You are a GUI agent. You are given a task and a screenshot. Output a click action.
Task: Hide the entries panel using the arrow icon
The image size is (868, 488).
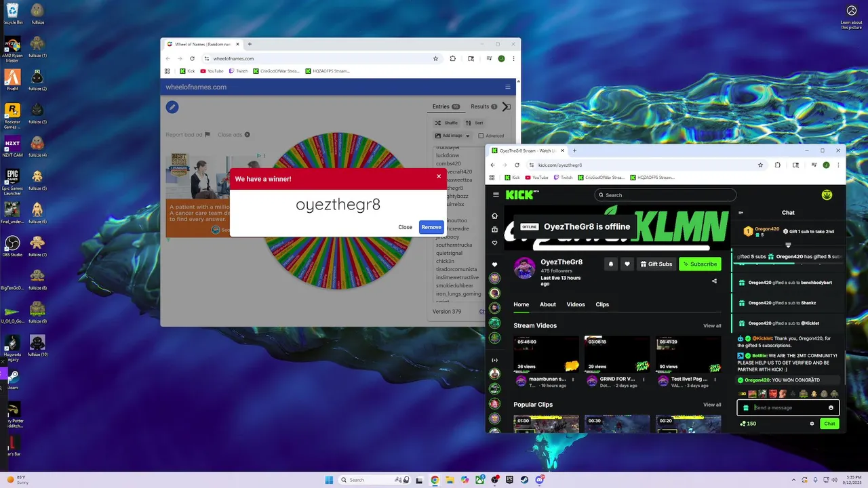point(505,106)
